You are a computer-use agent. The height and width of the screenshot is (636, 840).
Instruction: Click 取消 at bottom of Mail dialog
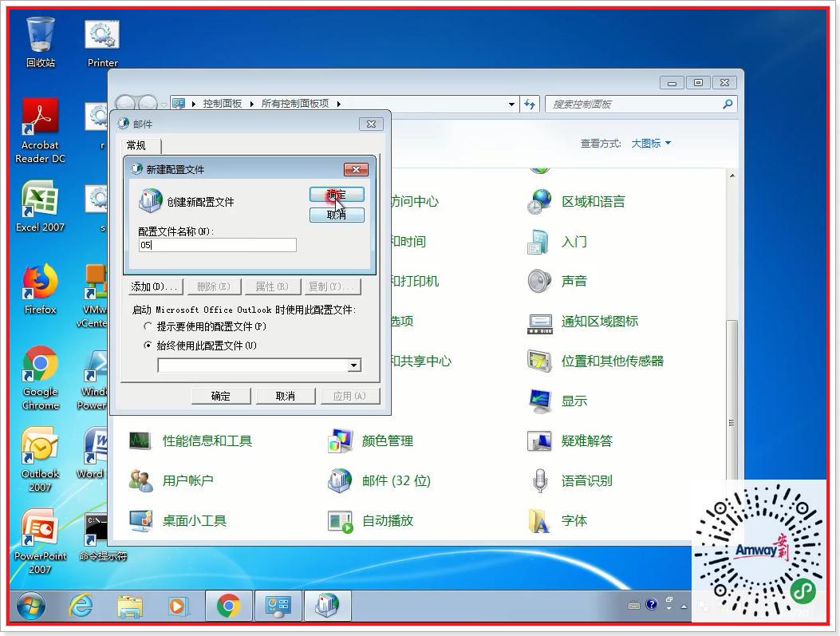click(285, 396)
